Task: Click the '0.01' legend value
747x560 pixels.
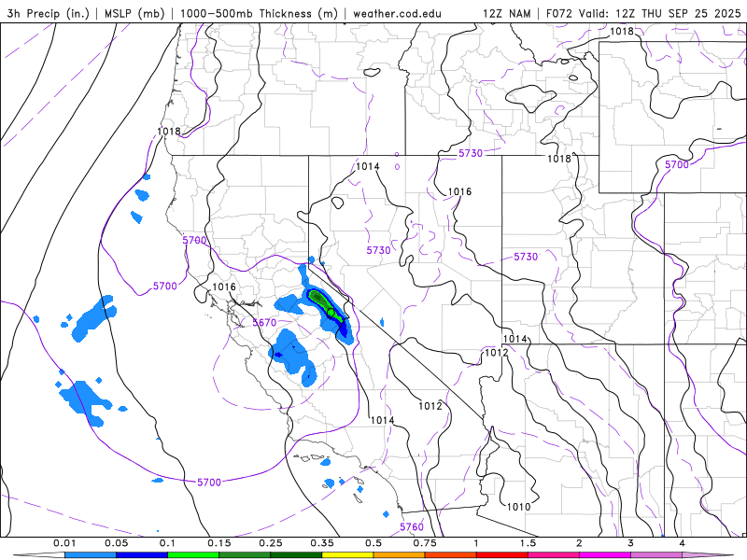Action: pyautogui.click(x=64, y=543)
